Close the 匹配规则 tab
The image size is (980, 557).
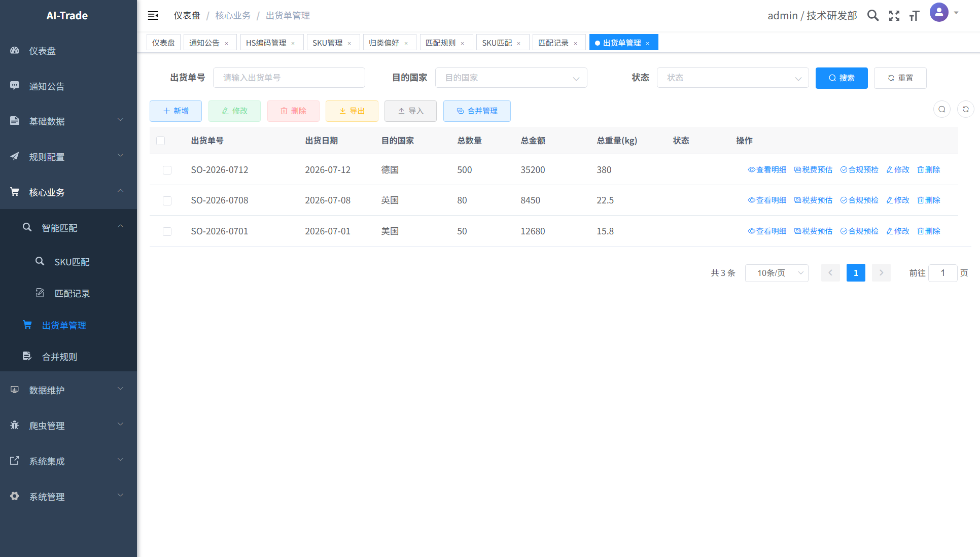click(463, 43)
